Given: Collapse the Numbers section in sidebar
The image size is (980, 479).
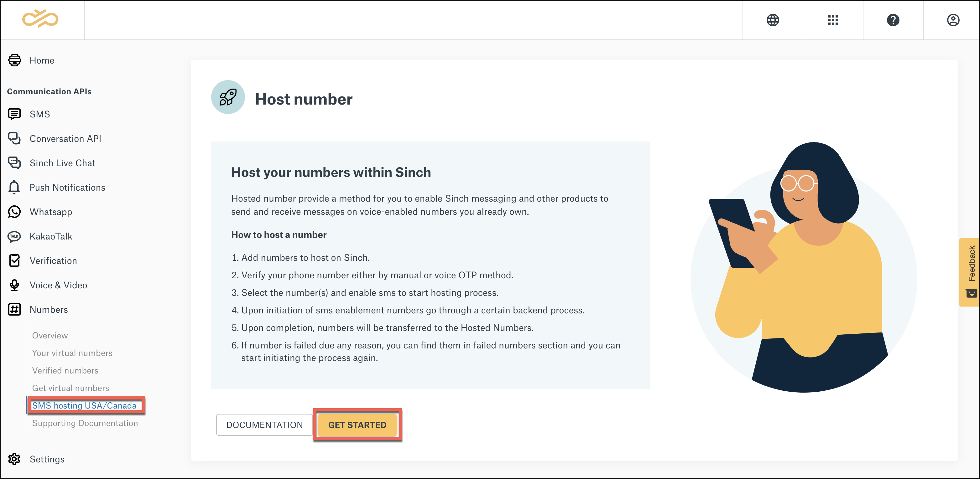Looking at the screenshot, I should pos(49,309).
